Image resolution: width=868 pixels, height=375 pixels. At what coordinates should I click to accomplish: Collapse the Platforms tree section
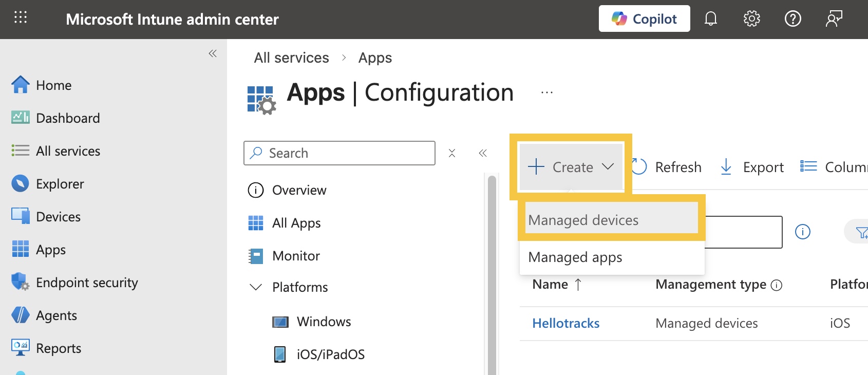(x=255, y=287)
